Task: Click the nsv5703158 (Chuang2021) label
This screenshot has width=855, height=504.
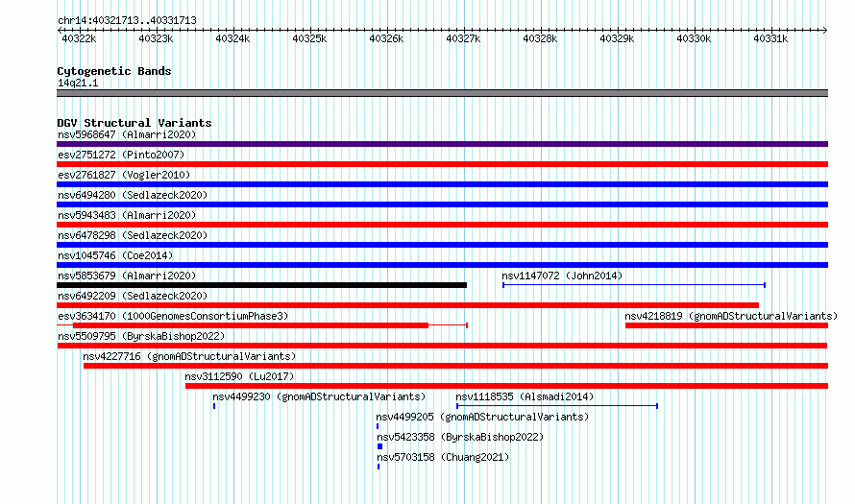Action: [x=443, y=457]
